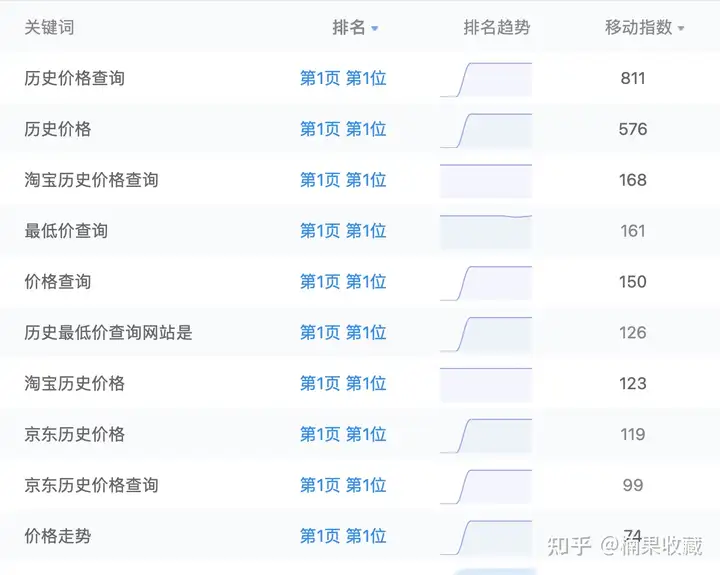Click the 排名趋势 column header
Image resolution: width=720 pixels, height=575 pixels.
coord(497,28)
